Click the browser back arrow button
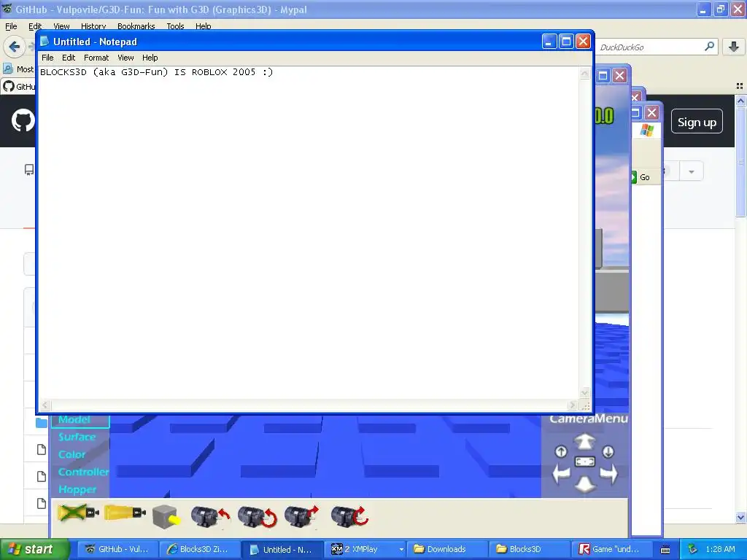 click(14, 47)
